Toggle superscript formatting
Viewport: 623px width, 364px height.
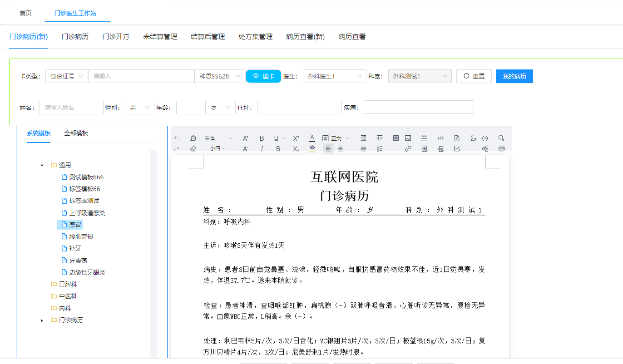click(296, 138)
